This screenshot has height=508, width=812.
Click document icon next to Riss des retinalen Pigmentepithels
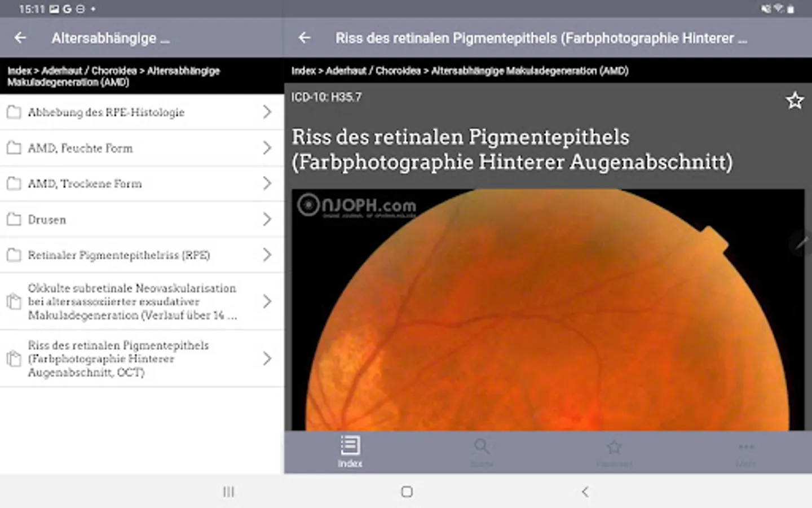14,358
